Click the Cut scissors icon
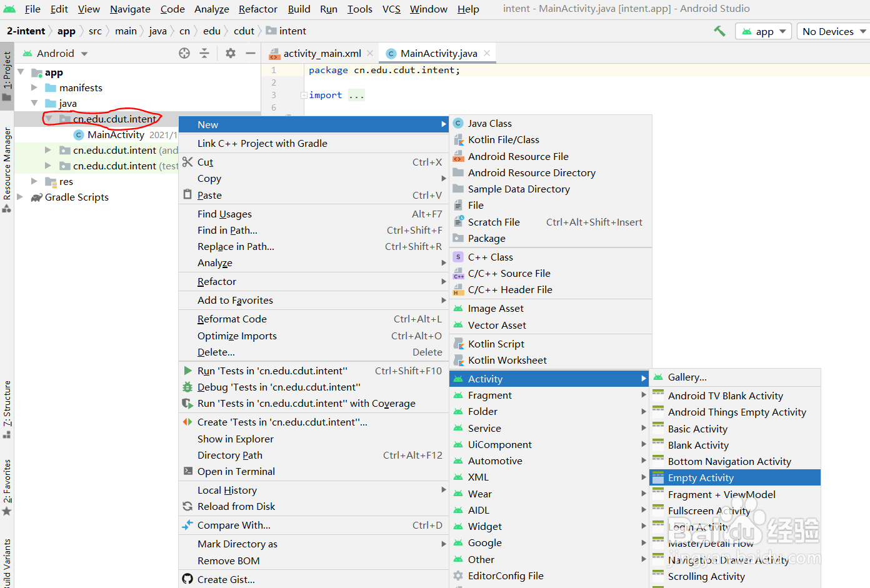This screenshot has width=870, height=588. (187, 162)
